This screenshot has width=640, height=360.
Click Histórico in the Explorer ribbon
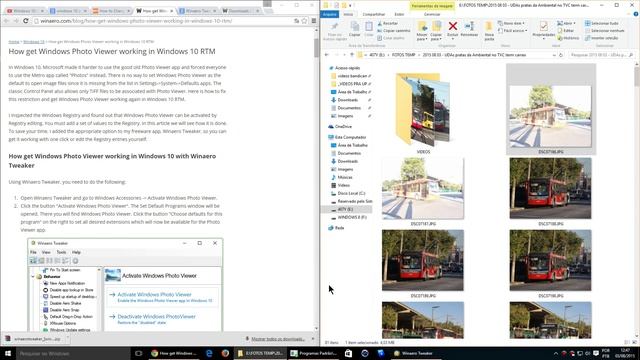(x=568, y=38)
